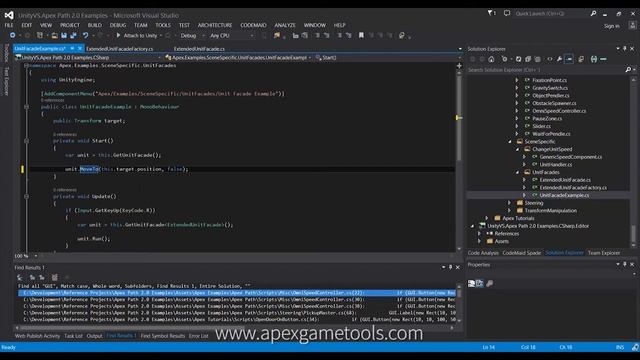Click the Refresh icon in Solution Explorer
This screenshot has width=640, height=360.
point(518,59)
